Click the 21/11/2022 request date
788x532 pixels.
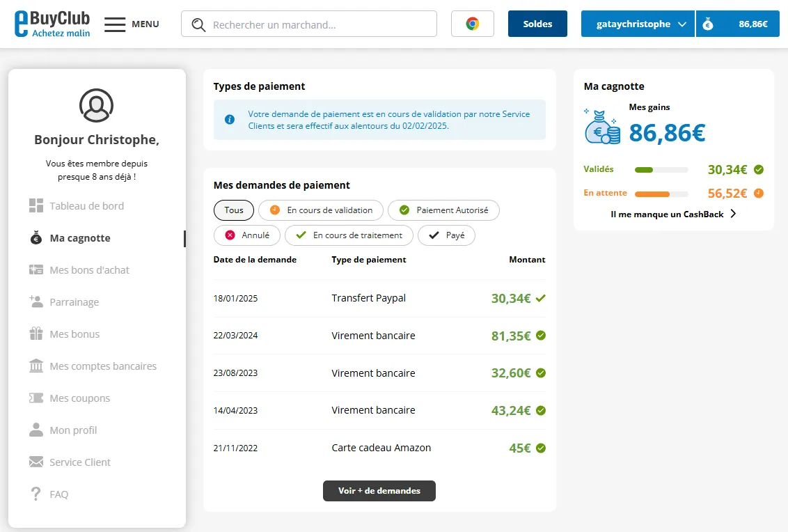(236, 448)
